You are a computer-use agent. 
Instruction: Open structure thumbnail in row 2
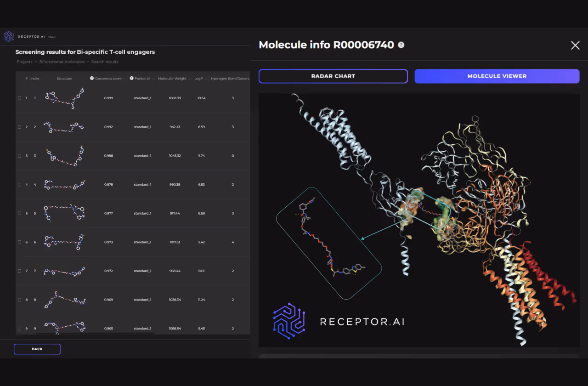coord(64,127)
